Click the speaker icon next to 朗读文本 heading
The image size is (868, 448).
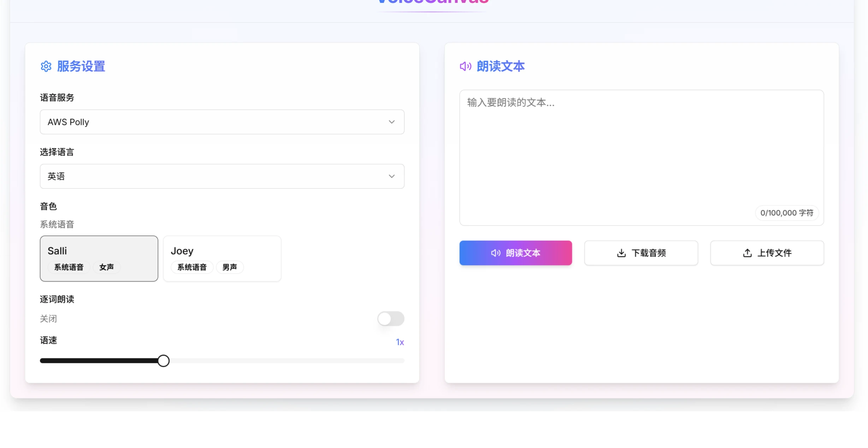click(465, 66)
